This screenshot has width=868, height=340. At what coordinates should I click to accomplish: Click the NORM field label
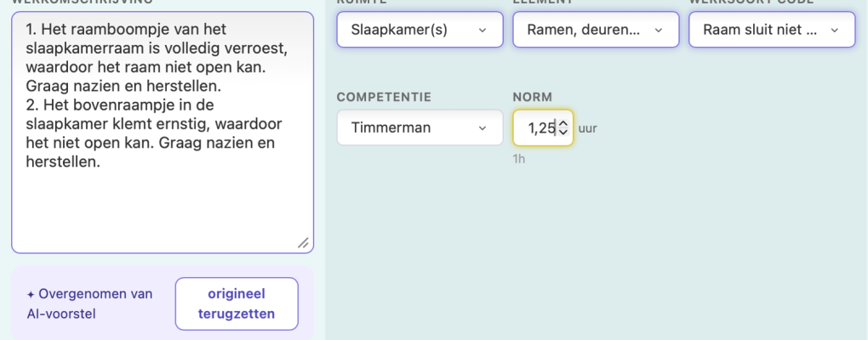coord(533,97)
